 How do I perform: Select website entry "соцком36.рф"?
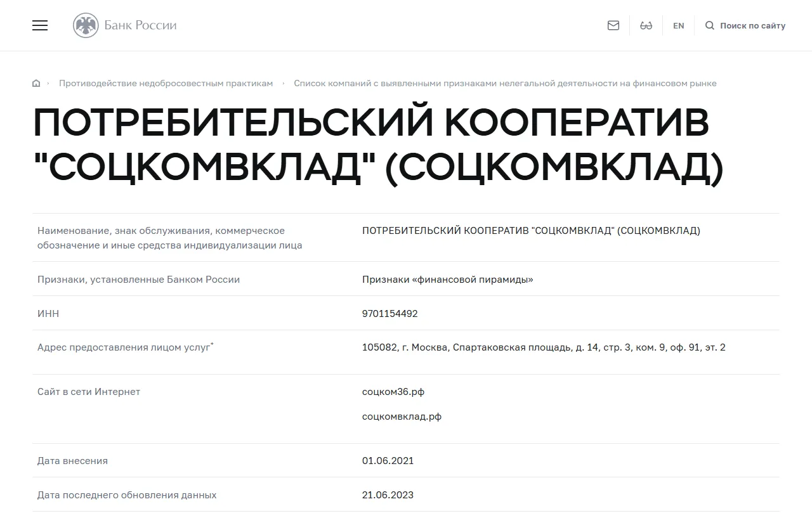pyautogui.click(x=393, y=392)
